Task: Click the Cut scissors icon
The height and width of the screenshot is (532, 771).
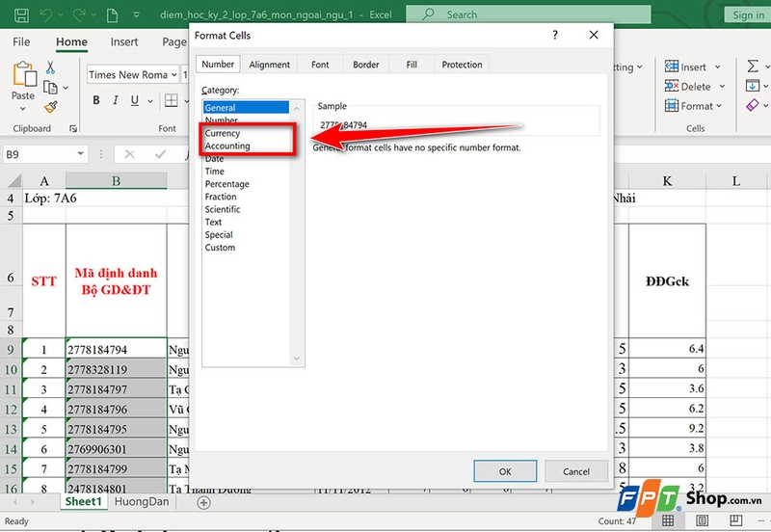Action: [x=50, y=66]
